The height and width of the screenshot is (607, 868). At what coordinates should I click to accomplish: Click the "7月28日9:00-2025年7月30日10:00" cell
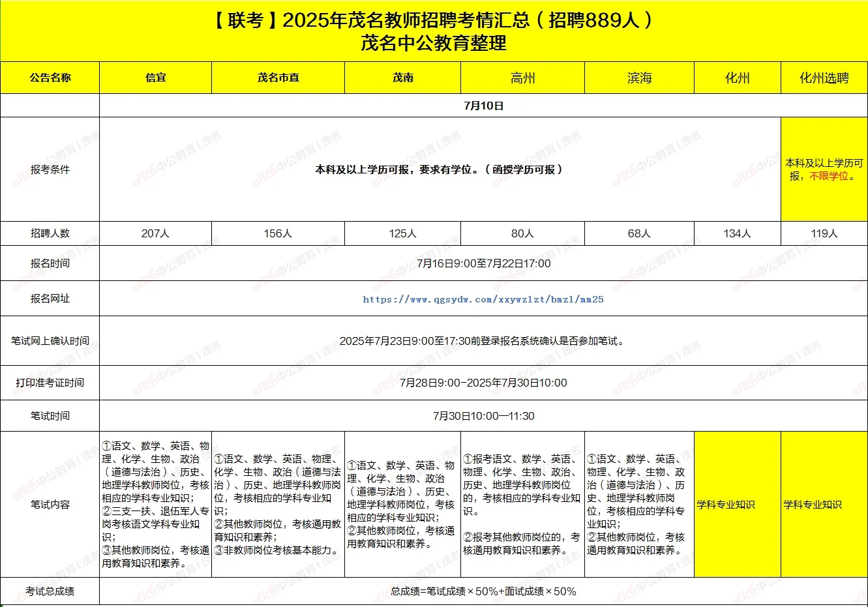[x=484, y=383]
